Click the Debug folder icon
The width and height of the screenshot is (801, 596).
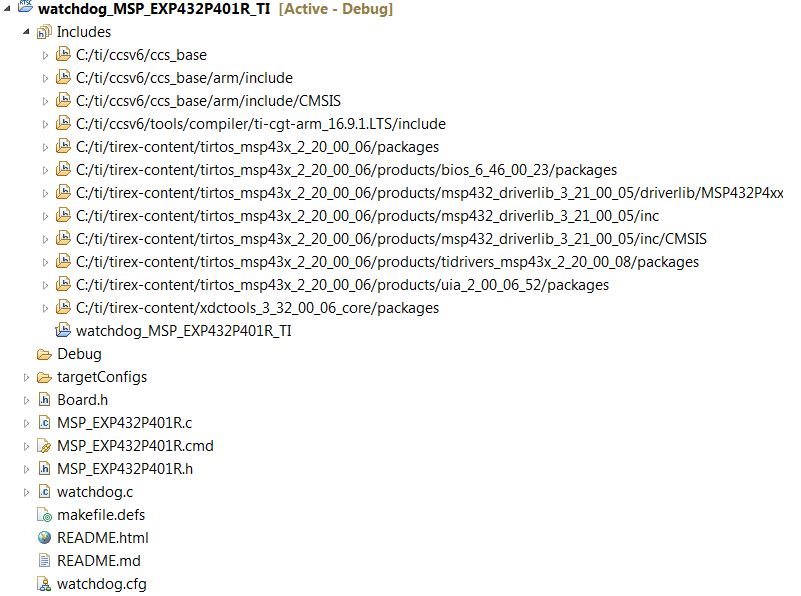pos(44,354)
